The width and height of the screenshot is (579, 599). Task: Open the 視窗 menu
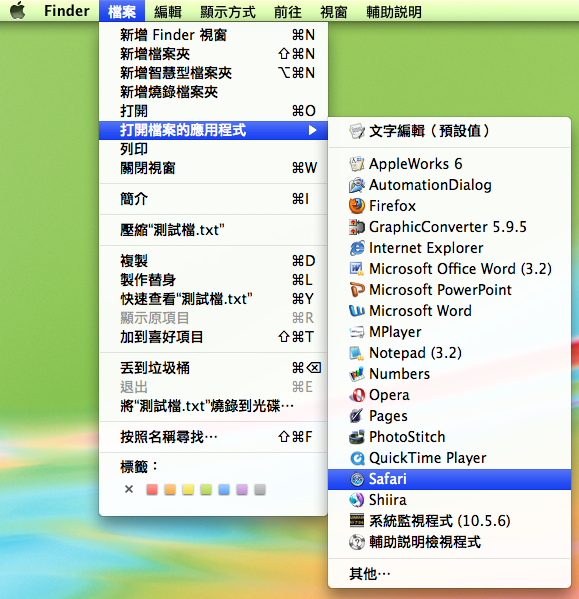tap(333, 11)
